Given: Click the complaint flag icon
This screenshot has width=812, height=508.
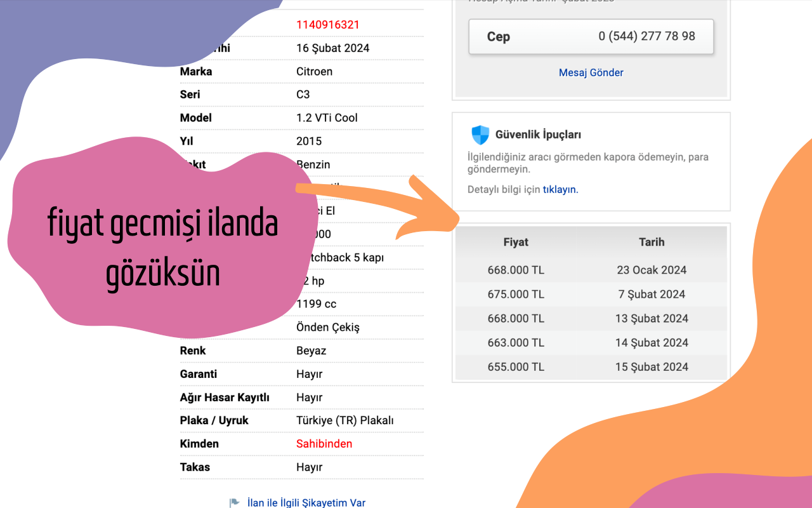Looking at the screenshot, I should coord(235,503).
